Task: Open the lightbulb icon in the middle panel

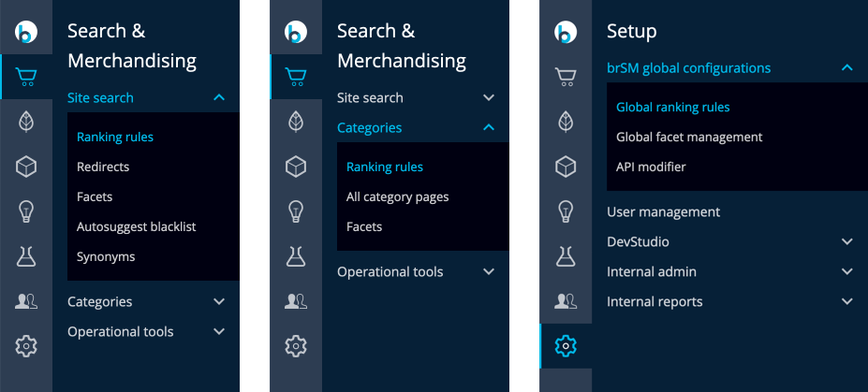Action: [296, 211]
